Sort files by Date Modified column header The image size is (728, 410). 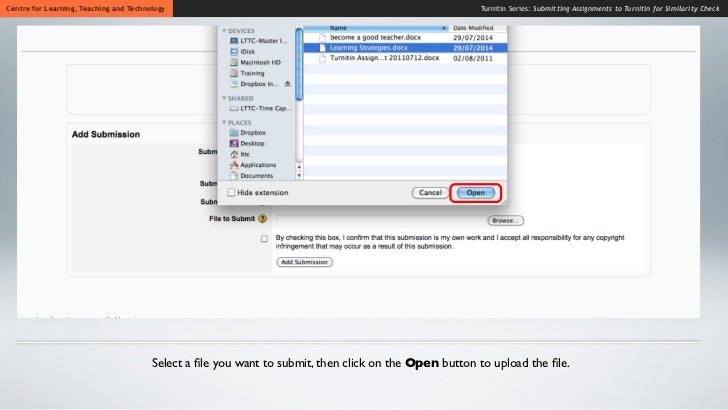478,28
